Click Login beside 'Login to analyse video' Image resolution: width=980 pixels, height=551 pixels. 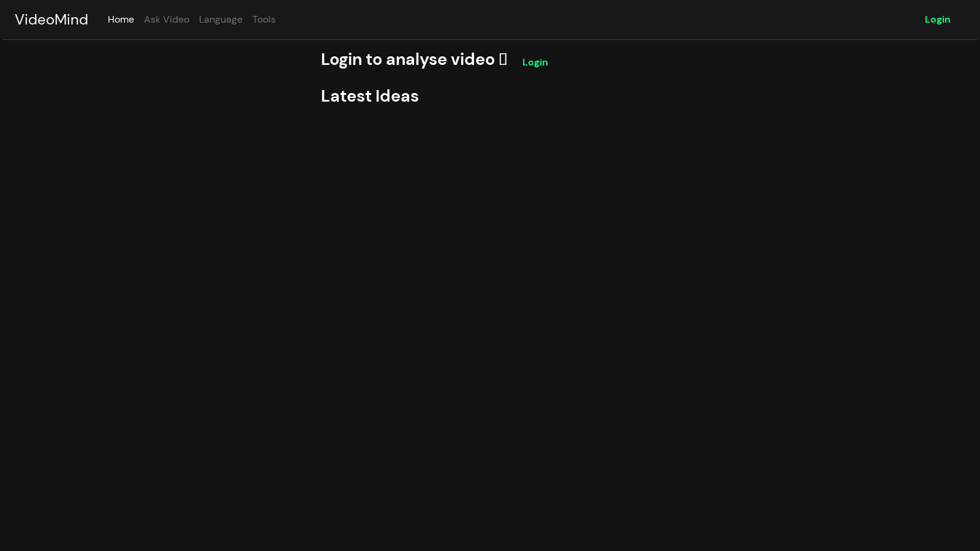(x=535, y=62)
